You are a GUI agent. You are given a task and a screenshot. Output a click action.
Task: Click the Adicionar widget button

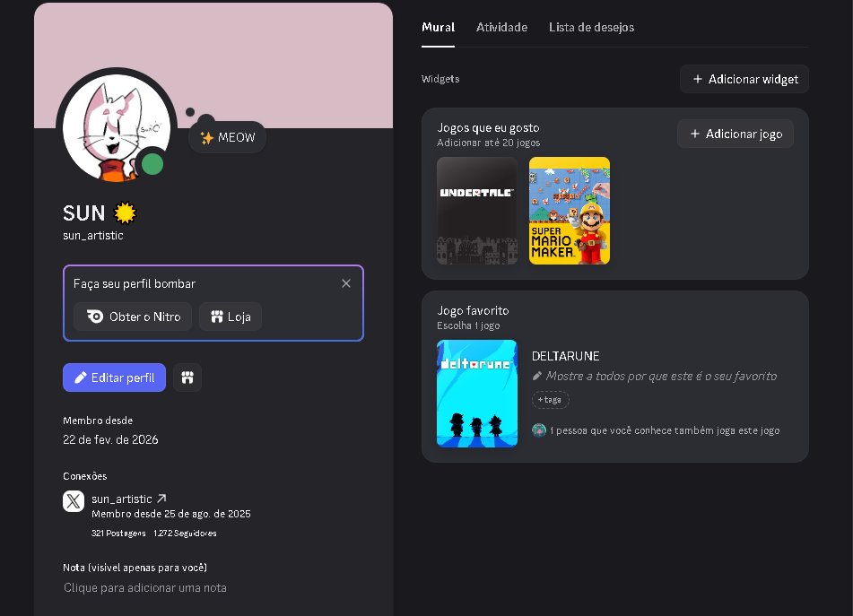[x=744, y=79]
